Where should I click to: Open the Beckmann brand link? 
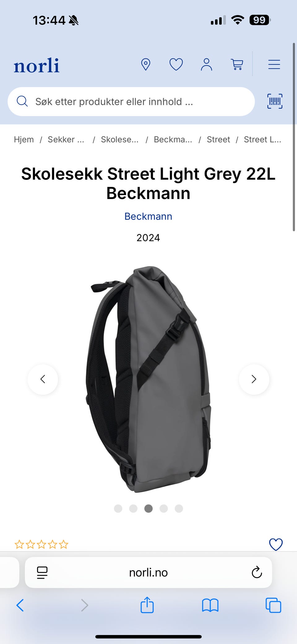tap(148, 216)
